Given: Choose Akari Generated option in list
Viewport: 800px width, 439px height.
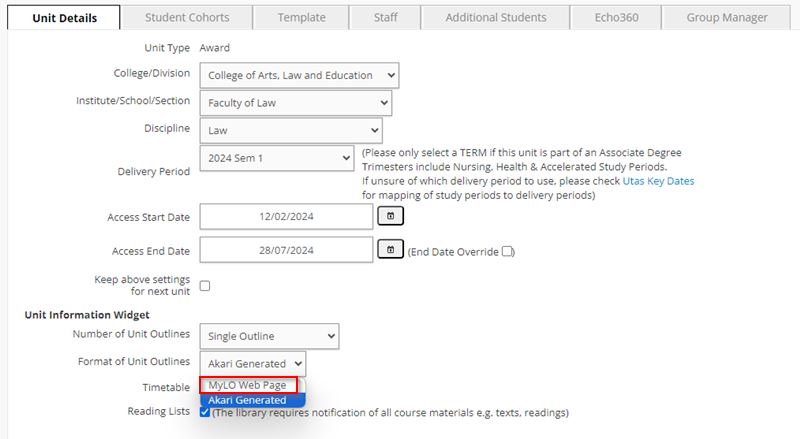Looking at the screenshot, I should pyautogui.click(x=253, y=400).
